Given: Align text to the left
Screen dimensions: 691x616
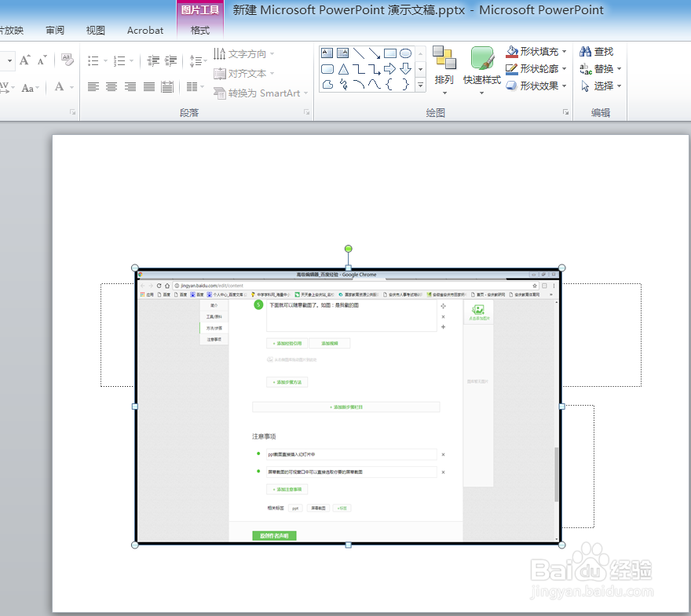Looking at the screenshot, I should tap(93, 87).
